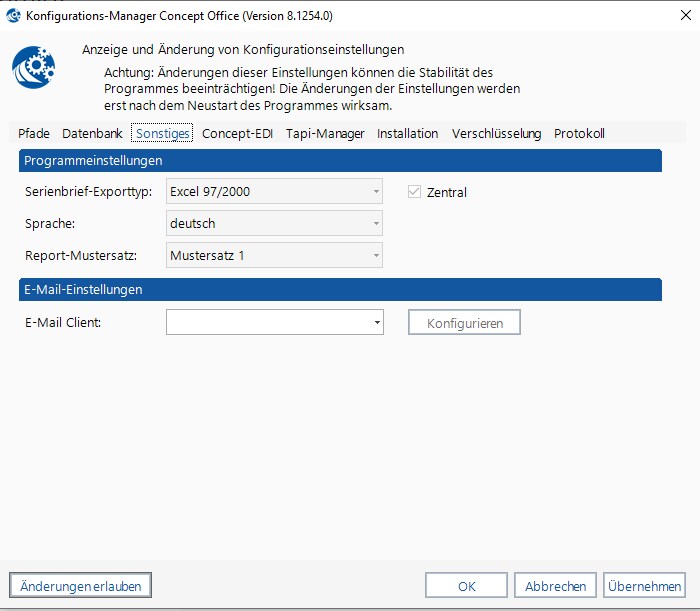The height and width of the screenshot is (611, 700).
Task: Confirm with the OK button
Action: click(466, 585)
